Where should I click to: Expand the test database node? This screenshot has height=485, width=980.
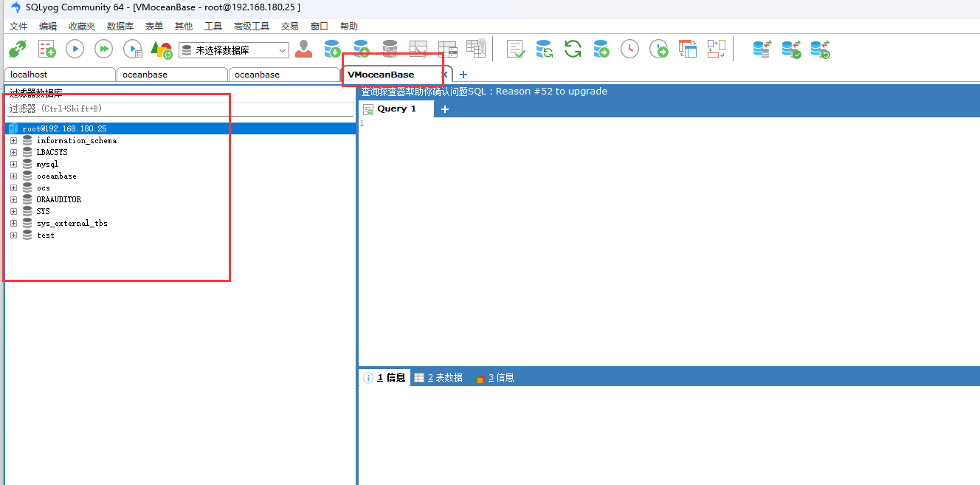click(x=13, y=235)
